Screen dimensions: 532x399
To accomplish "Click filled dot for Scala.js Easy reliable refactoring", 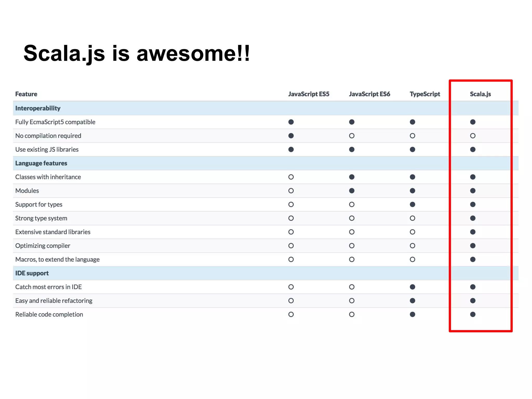I will pos(473,301).
